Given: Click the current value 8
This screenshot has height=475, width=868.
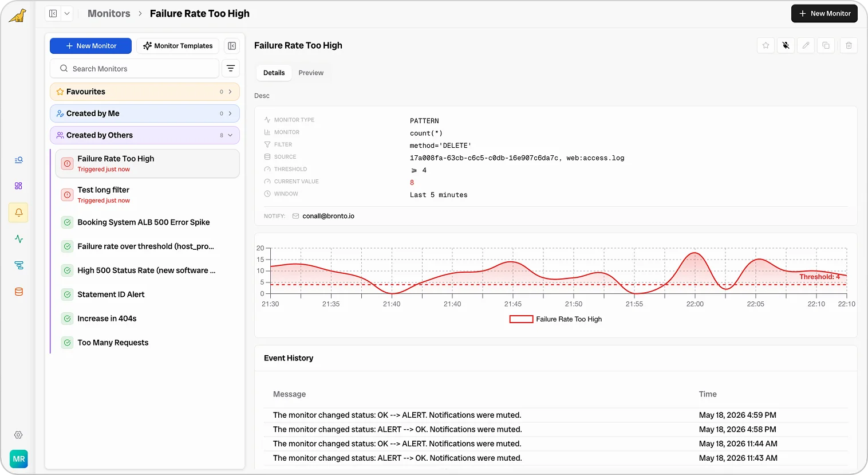Looking at the screenshot, I should (x=412, y=182).
